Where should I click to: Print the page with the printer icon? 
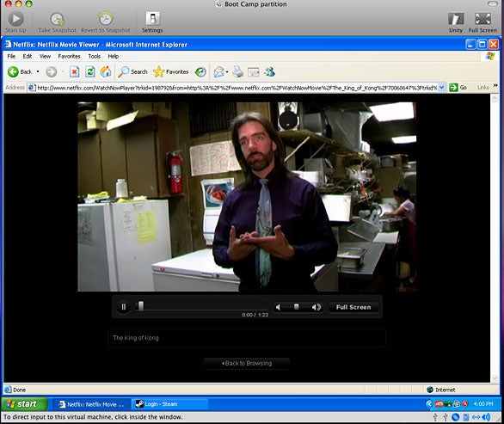[x=238, y=71]
